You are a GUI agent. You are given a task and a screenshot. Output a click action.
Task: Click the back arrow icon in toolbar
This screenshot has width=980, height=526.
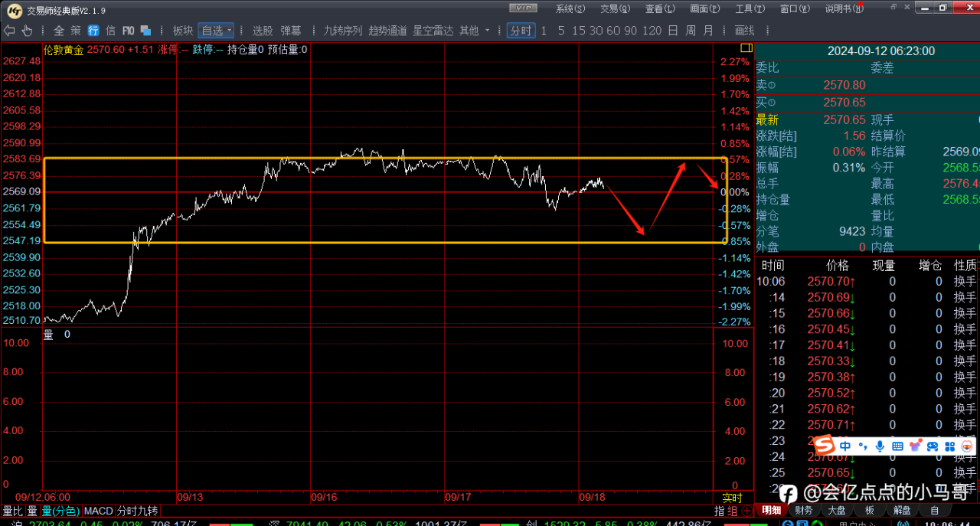pos(9,31)
